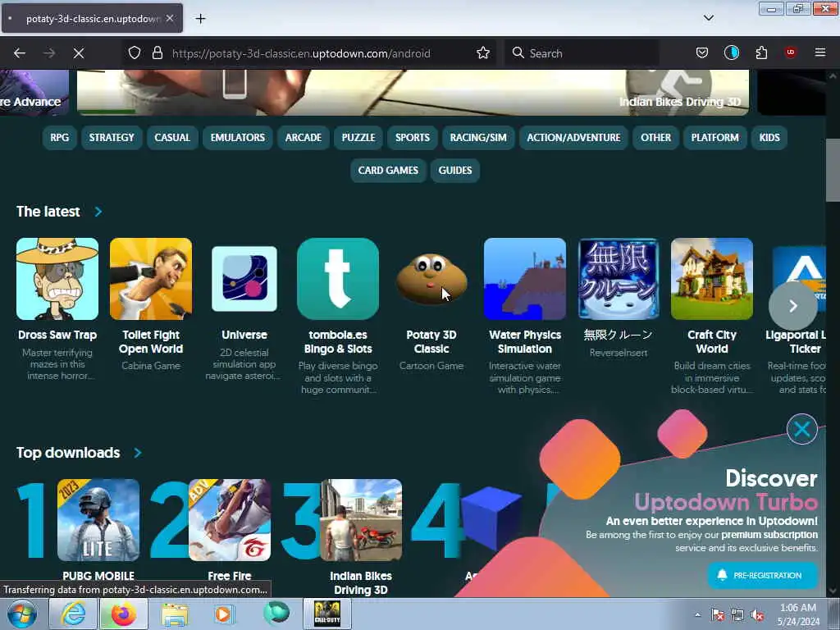The width and height of the screenshot is (840, 630).
Task: Open the Windows Start menu
Action: point(21,614)
